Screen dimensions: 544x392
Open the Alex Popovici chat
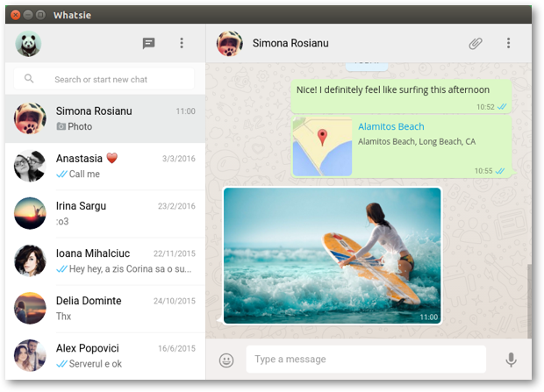[105, 356]
